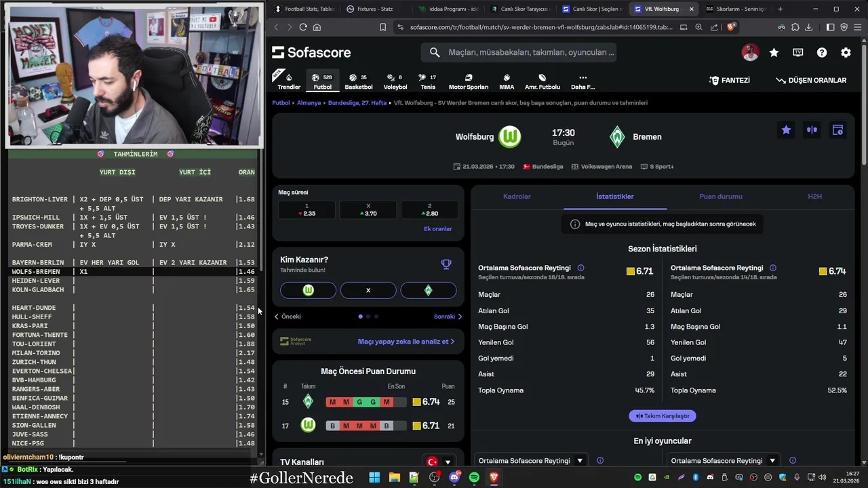868x488 pixels.
Task: Open the MMA sport section
Action: (x=507, y=81)
